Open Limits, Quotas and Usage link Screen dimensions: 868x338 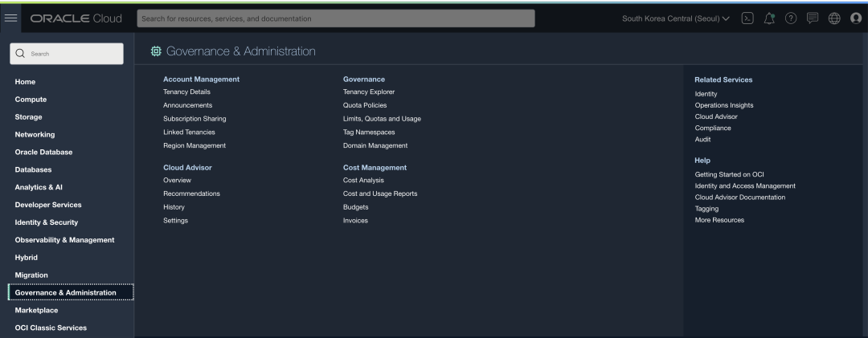[382, 119]
